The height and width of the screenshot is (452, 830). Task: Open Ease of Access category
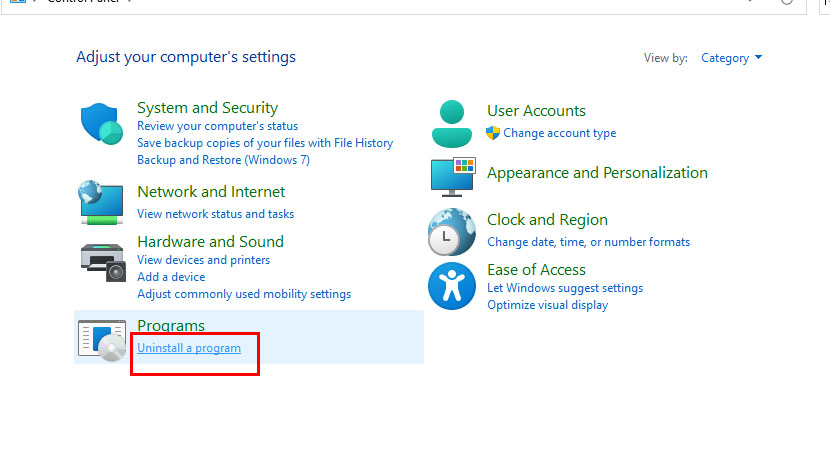536,269
